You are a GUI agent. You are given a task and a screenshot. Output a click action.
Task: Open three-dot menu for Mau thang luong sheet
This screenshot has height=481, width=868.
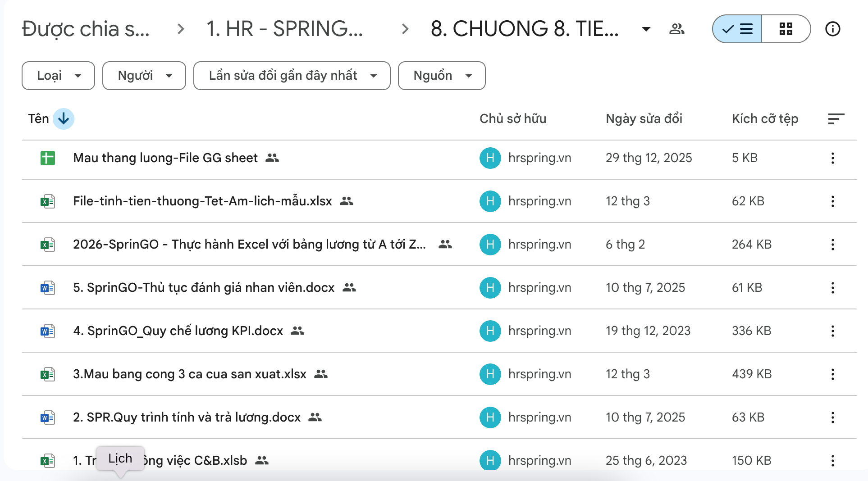click(x=832, y=158)
